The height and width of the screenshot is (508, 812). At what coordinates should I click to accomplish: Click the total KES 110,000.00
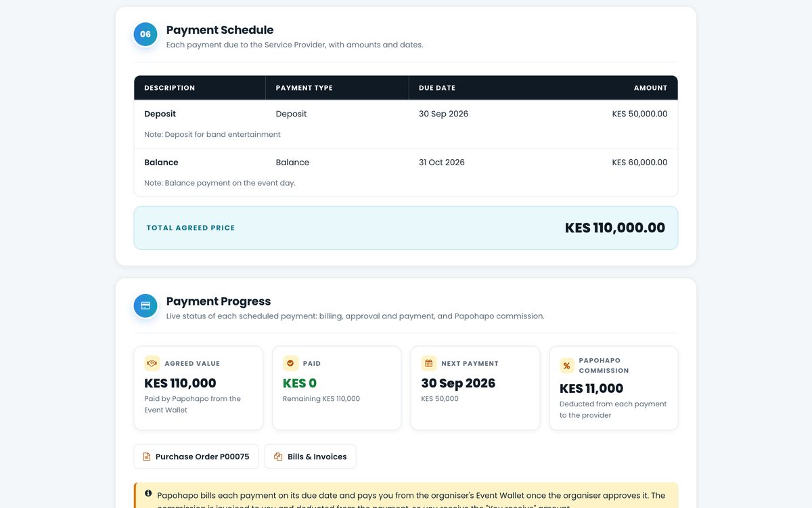615,228
